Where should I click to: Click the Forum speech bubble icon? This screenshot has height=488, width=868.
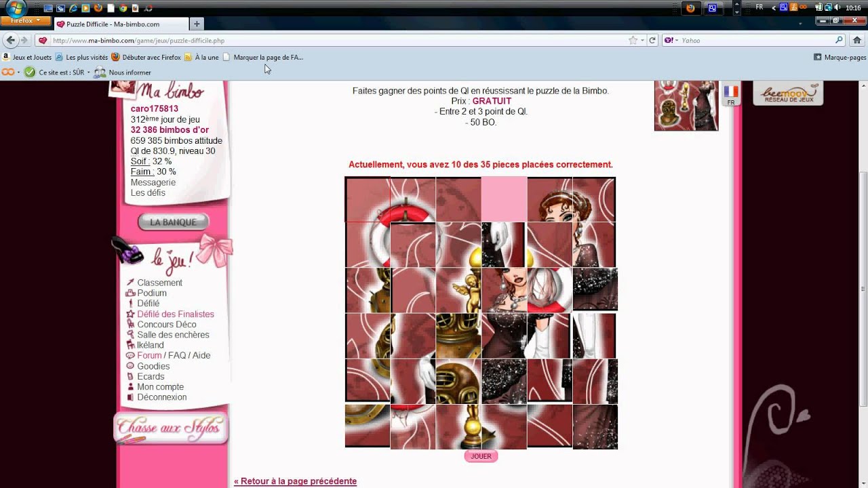click(130, 355)
